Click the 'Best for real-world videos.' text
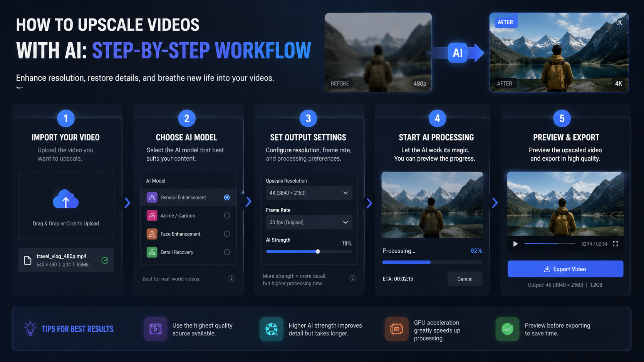Viewport: 644px width, 362px height. [171, 279]
